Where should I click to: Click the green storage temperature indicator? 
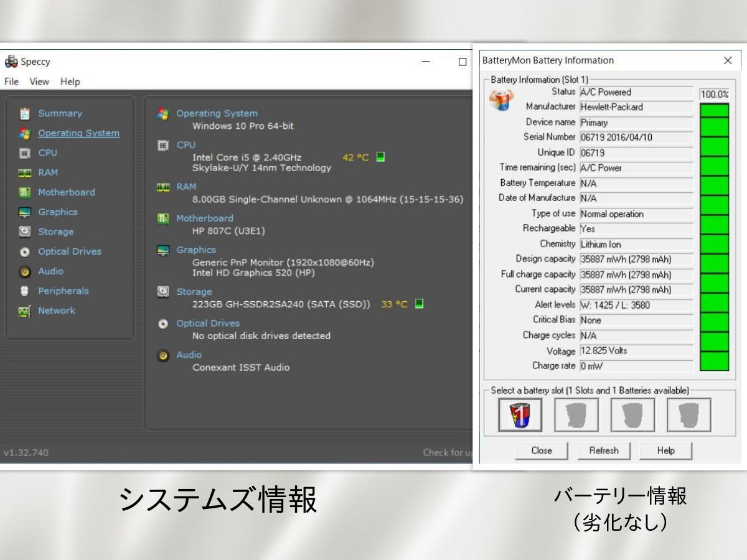click(x=419, y=304)
